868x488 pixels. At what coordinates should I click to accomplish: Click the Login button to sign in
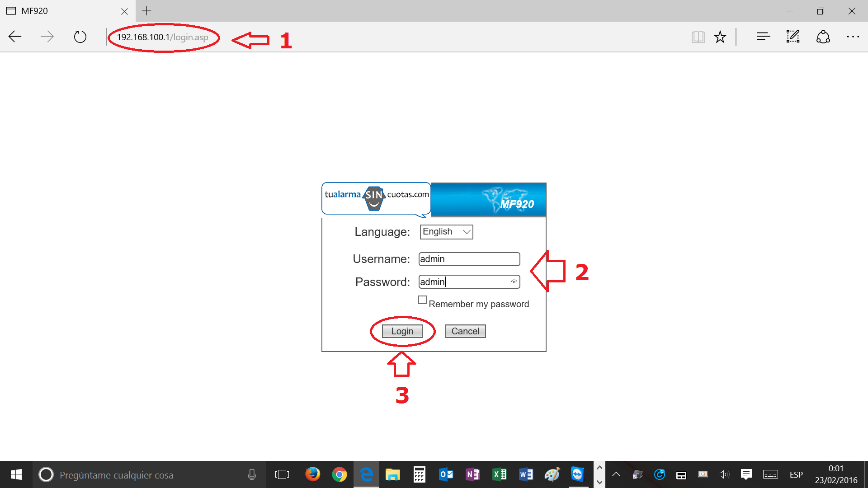click(x=403, y=331)
